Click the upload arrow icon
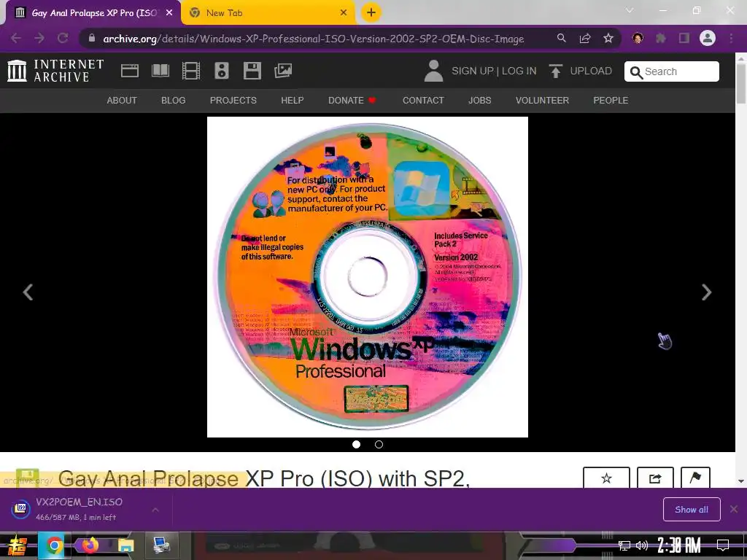 555,71
